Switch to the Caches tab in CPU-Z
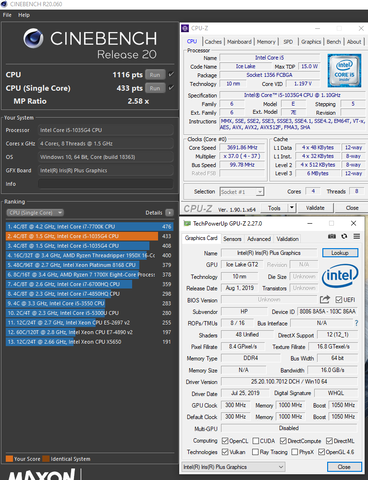Viewport: 368px width, 480px height. pyautogui.click(x=213, y=42)
